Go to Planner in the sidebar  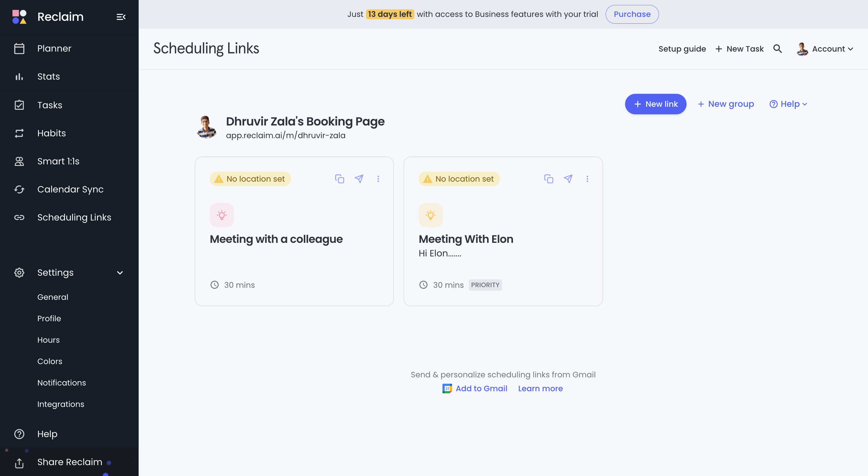click(x=54, y=48)
